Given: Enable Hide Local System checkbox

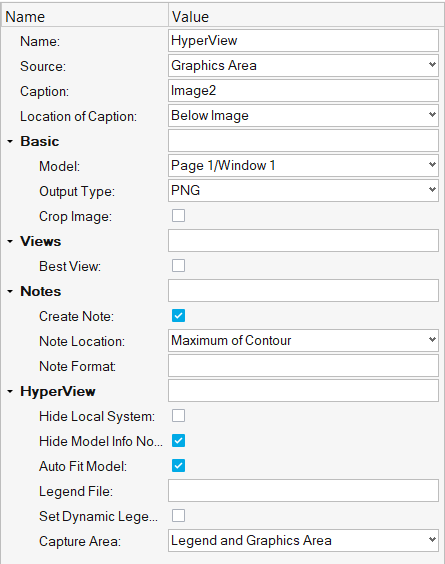Looking at the screenshot, I should pyautogui.click(x=178, y=416).
